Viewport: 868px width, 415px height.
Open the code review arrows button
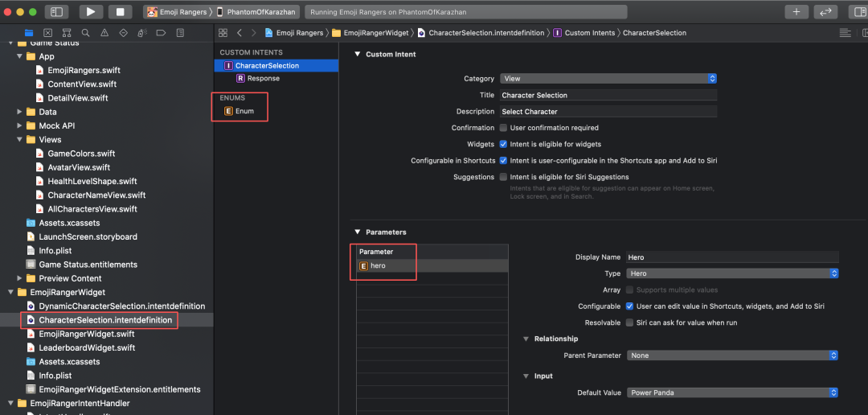click(825, 12)
